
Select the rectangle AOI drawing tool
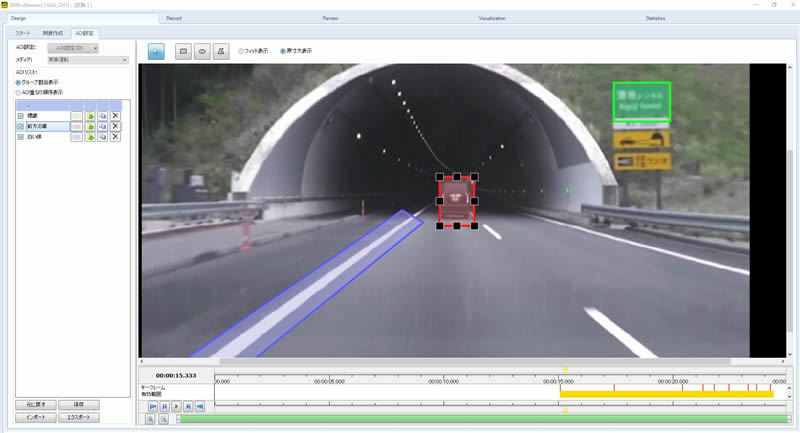click(x=183, y=50)
